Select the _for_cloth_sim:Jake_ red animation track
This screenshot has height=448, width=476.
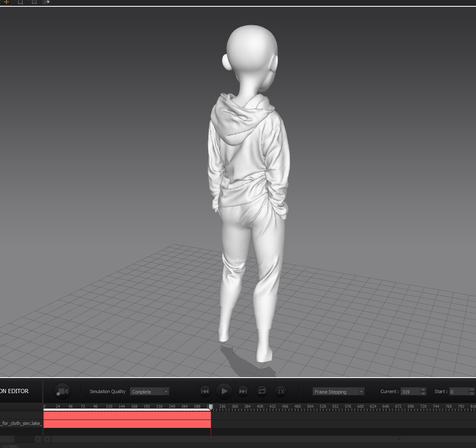click(x=127, y=424)
